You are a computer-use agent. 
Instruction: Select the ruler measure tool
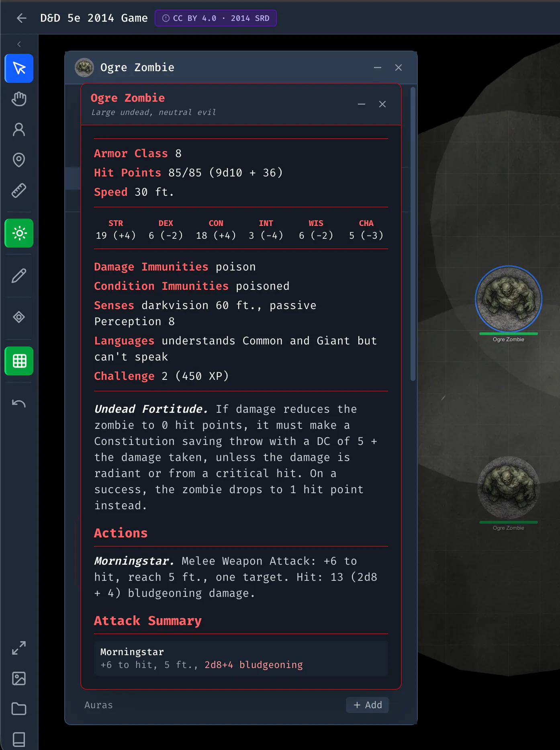point(19,191)
